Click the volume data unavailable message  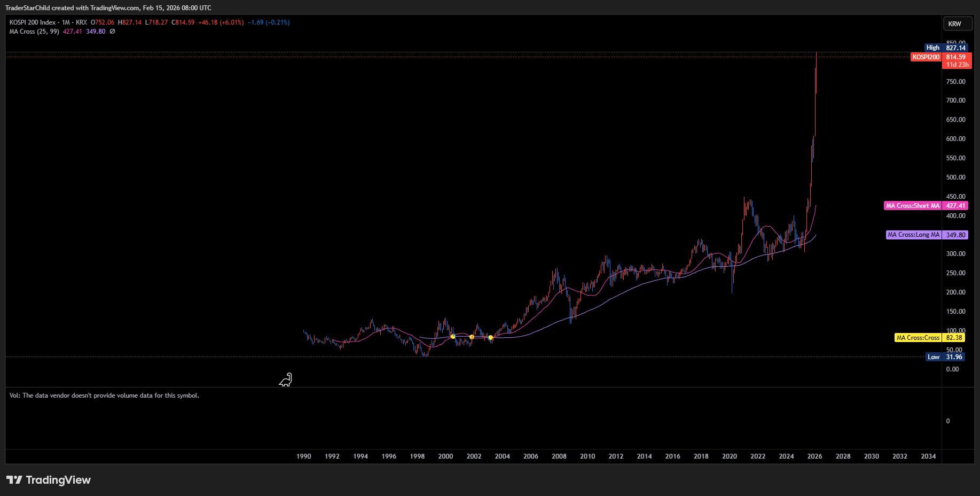[x=104, y=396]
